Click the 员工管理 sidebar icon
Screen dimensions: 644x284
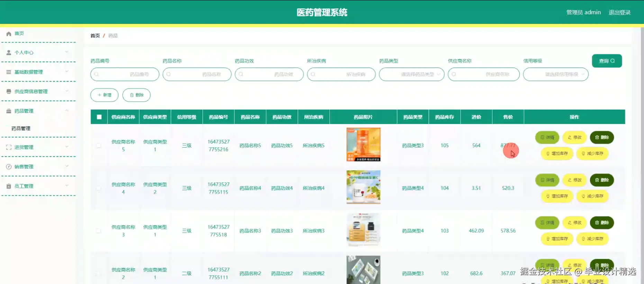click(9, 186)
